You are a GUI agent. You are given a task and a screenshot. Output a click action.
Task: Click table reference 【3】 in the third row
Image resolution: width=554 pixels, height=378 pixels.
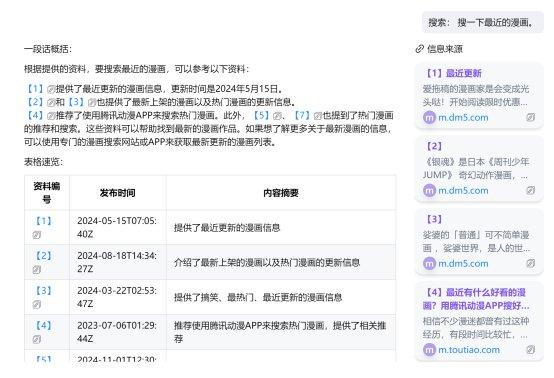coord(43,291)
